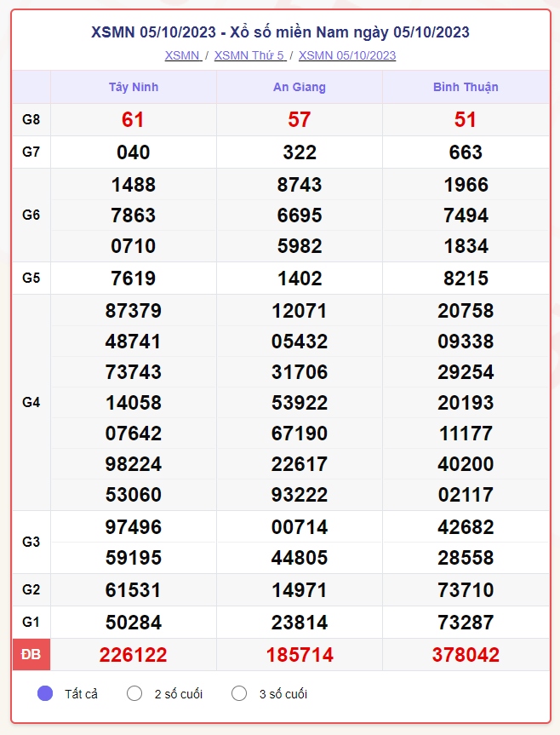Click the G1 number 50284
This screenshot has height=735, width=560.
click(134, 623)
